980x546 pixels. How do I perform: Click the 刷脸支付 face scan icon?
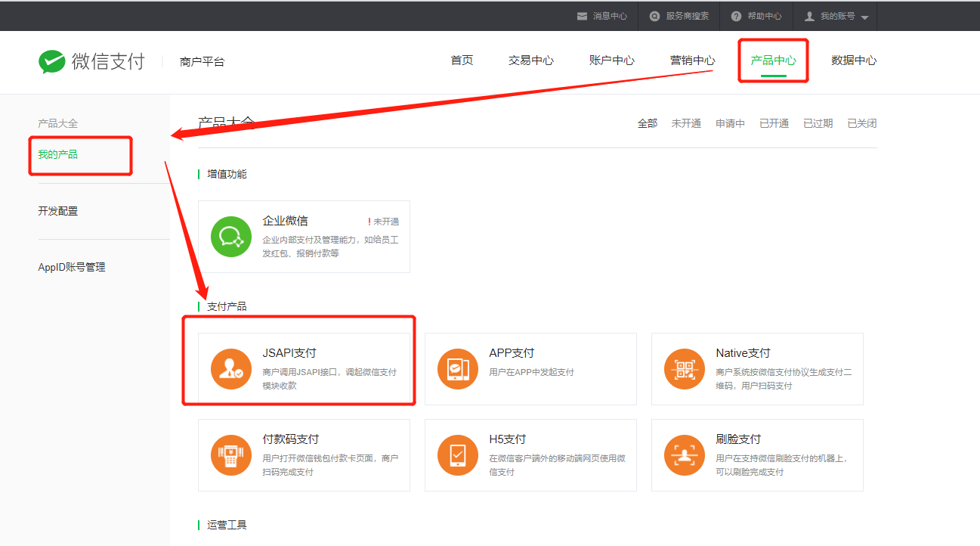tap(684, 455)
